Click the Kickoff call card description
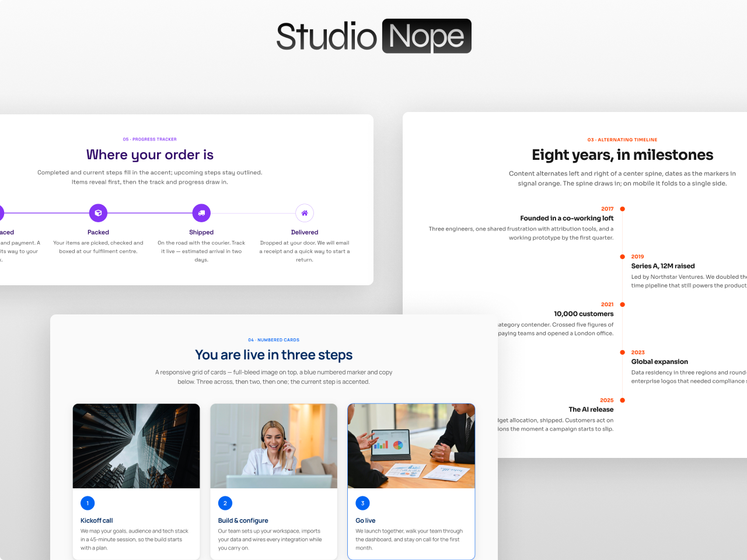Viewport: 747px width, 560px height. point(134,540)
